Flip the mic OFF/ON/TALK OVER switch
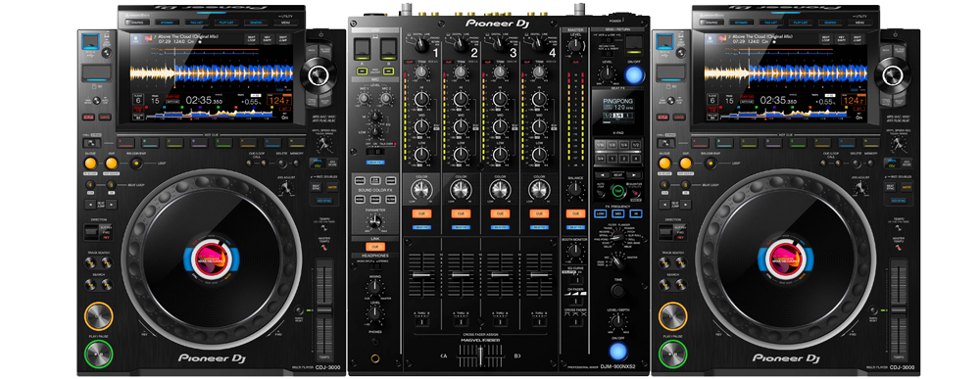This screenshot has height=379, width=980. [375, 151]
